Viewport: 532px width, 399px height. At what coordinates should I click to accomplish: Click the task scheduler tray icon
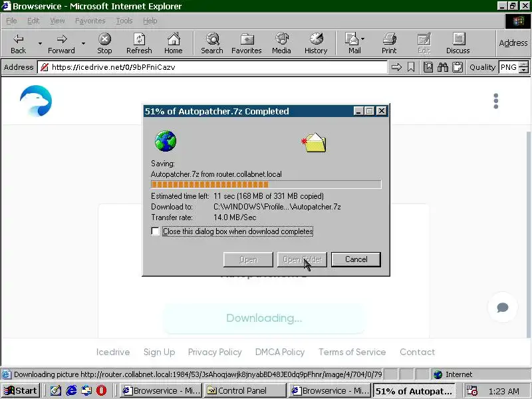pos(472,390)
